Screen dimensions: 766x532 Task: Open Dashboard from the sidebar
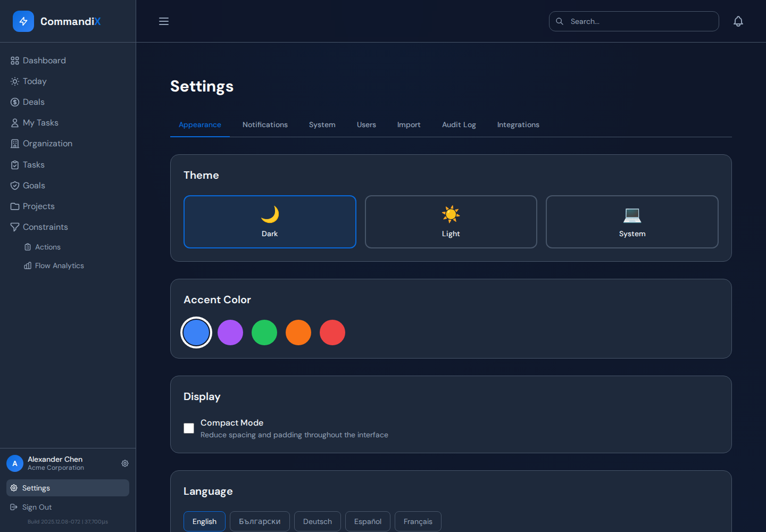68,61
